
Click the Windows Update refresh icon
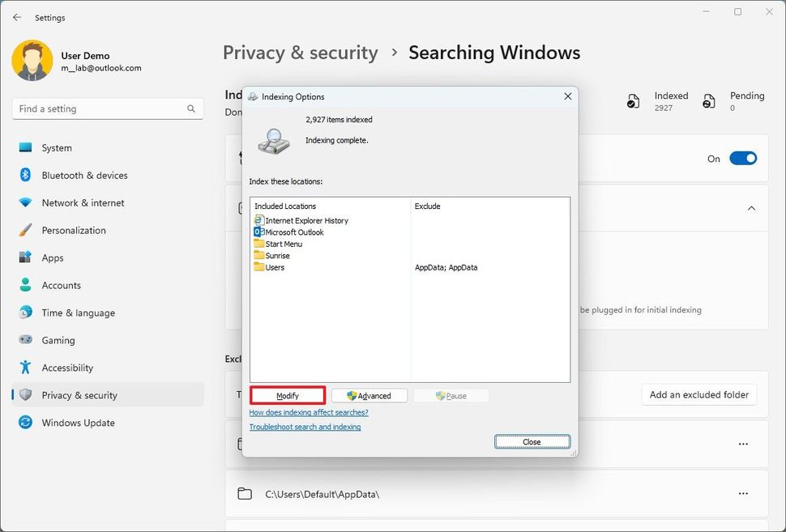[27, 422]
